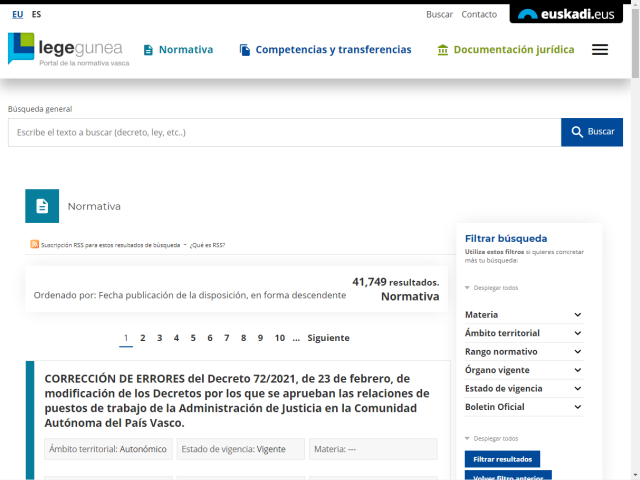
Task: Click the Buscar link in top bar
Action: coord(440,14)
